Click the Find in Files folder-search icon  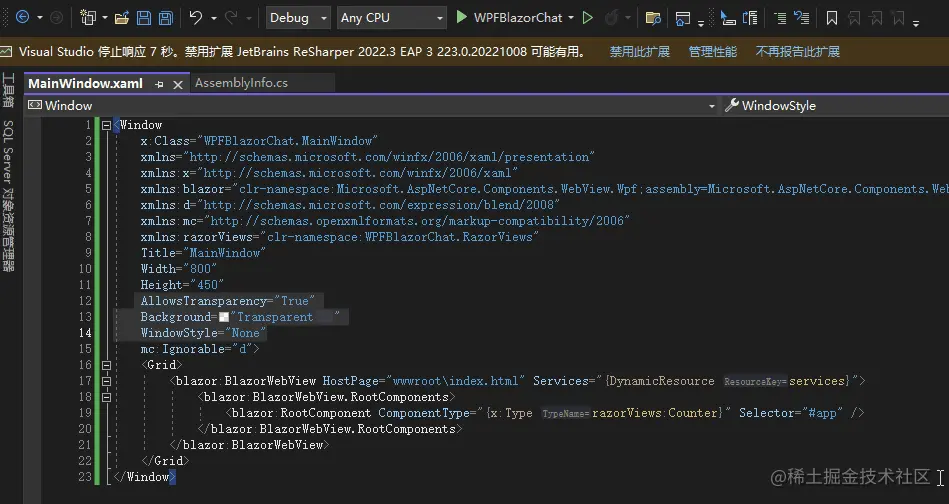tap(653, 18)
